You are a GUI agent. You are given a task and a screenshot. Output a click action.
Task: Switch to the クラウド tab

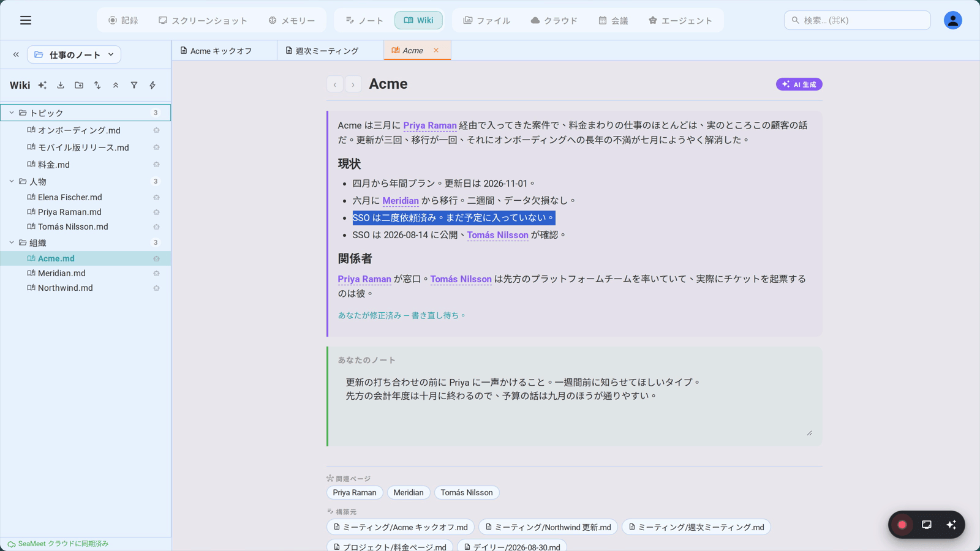pyautogui.click(x=554, y=20)
